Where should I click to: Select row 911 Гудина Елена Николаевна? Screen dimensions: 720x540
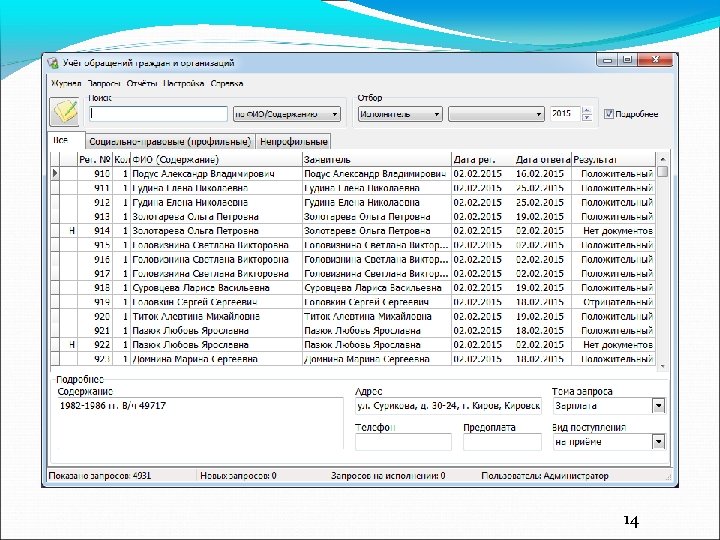click(x=353, y=188)
